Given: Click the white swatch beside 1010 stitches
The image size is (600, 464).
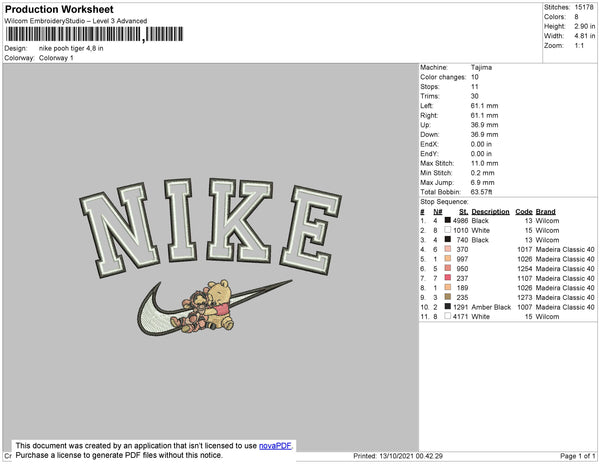Looking at the screenshot, I should pyautogui.click(x=447, y=230).
